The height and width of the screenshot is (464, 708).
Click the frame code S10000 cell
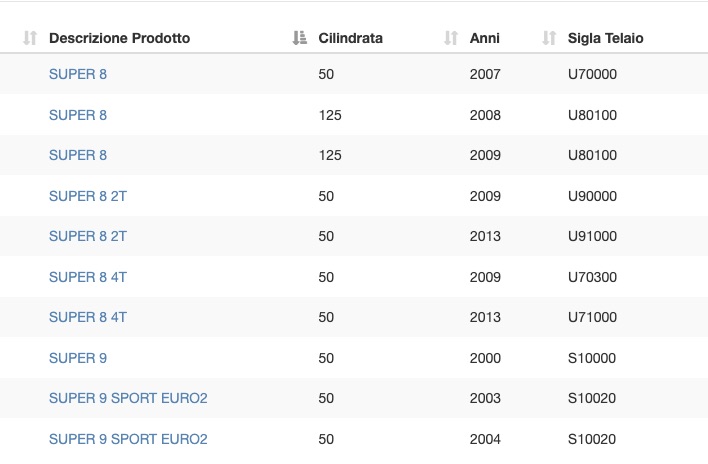coord(592,358)
